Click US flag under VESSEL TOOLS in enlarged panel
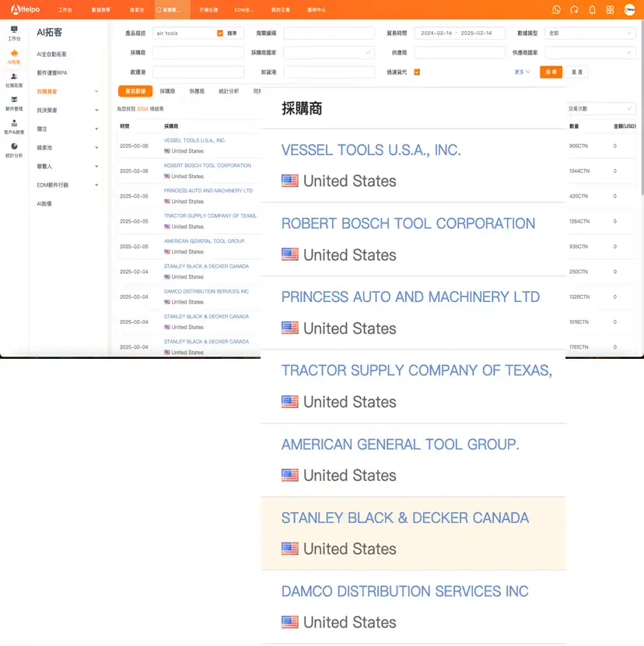 click(290, 181)
